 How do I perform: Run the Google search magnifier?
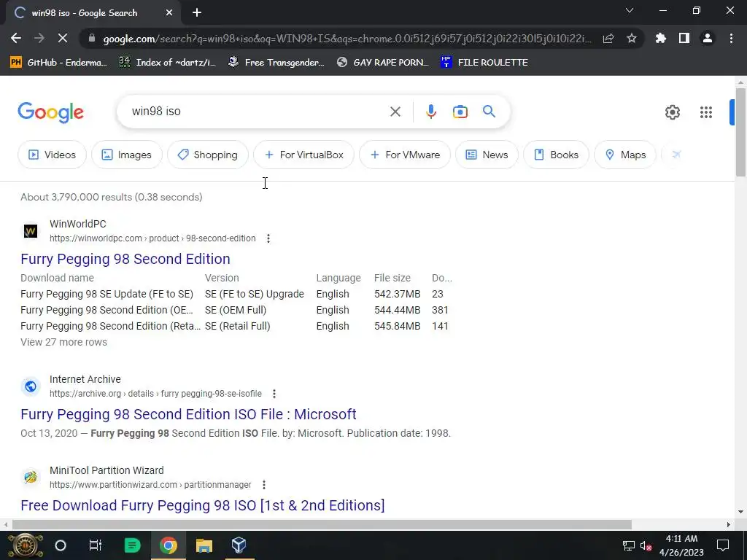[489, 112]
